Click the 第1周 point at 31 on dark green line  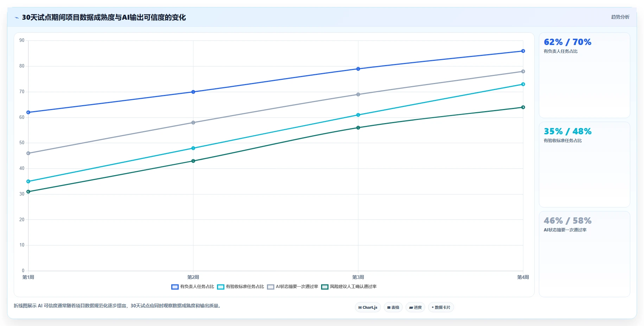point(28,192)
